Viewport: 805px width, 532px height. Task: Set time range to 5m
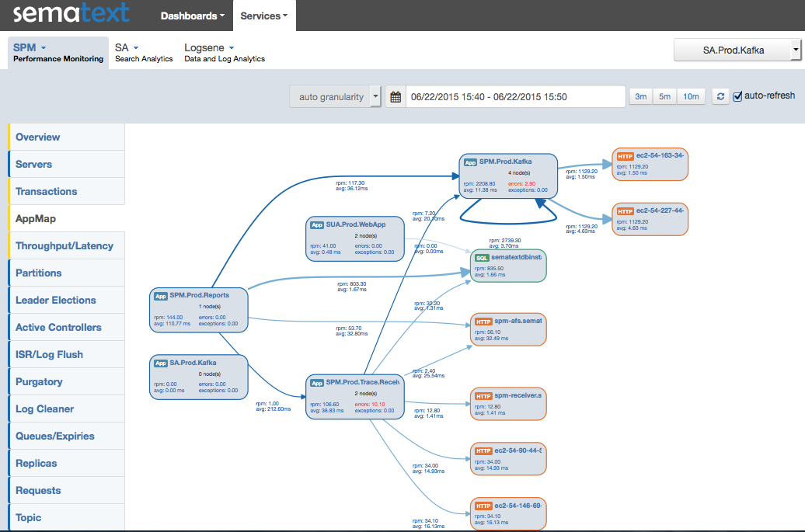(664, 96)
